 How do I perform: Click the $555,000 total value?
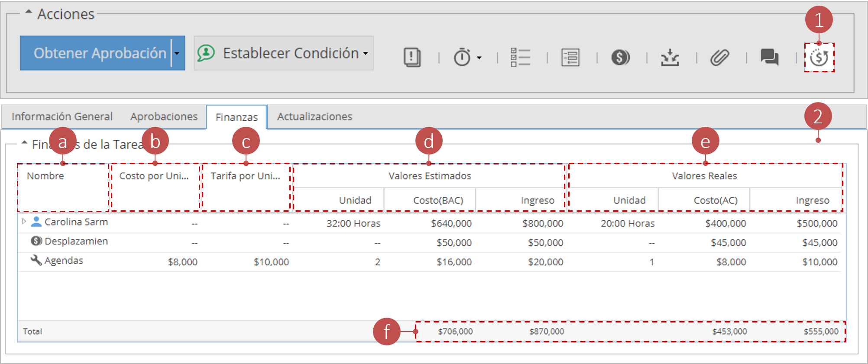(821, 332)
